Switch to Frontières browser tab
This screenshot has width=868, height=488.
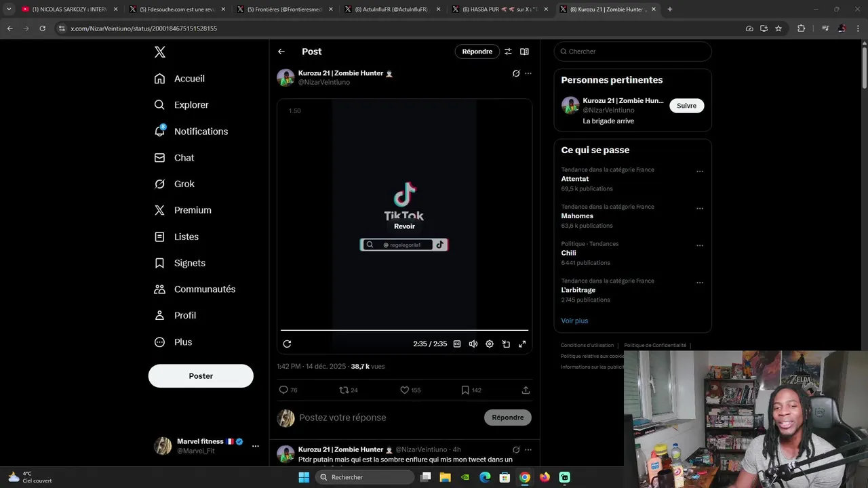[285, 9]
